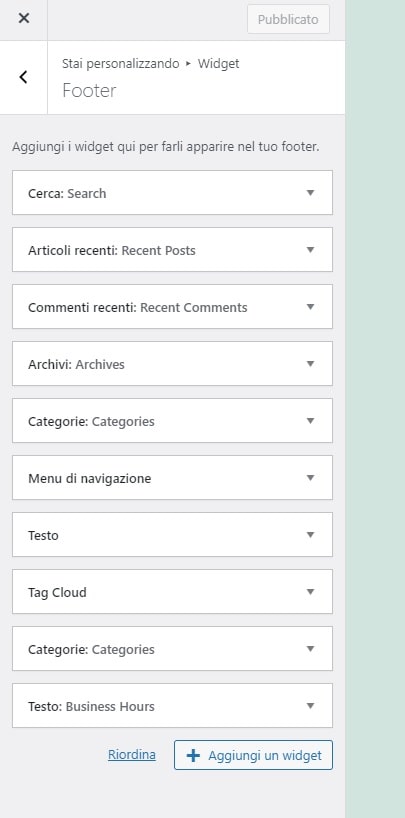Image resolution: width=405 pixels, height=818 pixels.
Task: Select the Commenti recenti: Recent Comments title
Action: point(138,307)
